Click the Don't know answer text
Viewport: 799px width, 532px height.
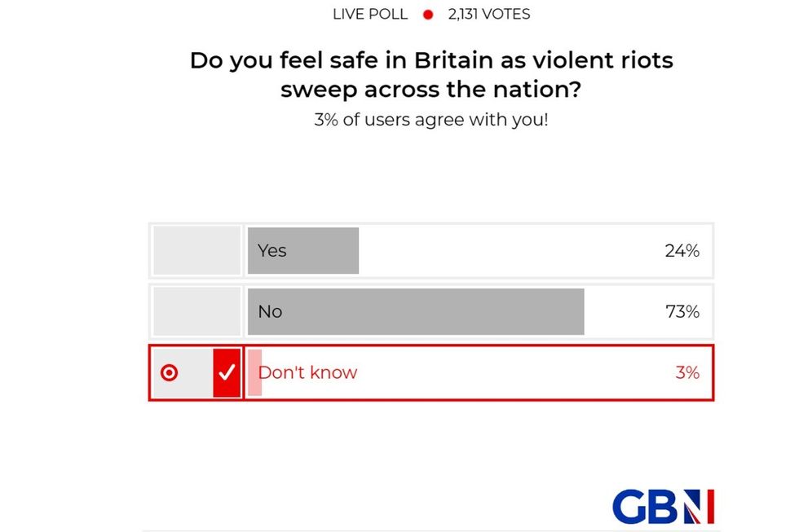click(308, 373)
